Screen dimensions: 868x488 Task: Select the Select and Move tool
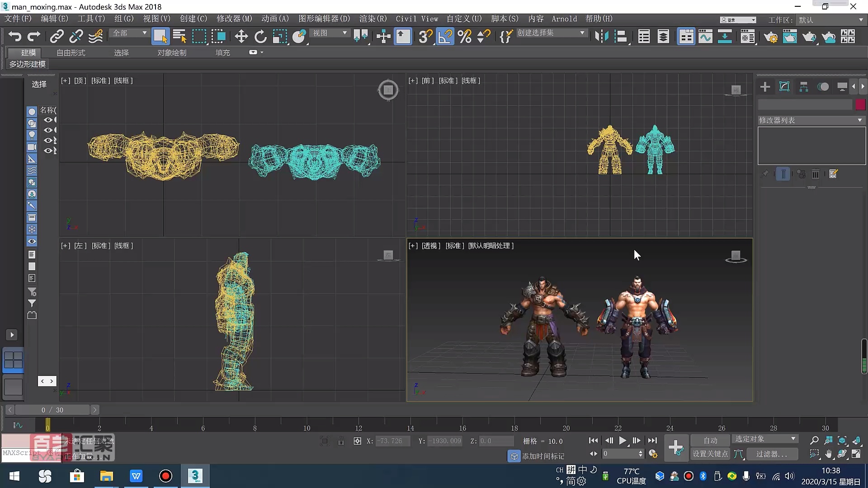[x=241, y=37]
